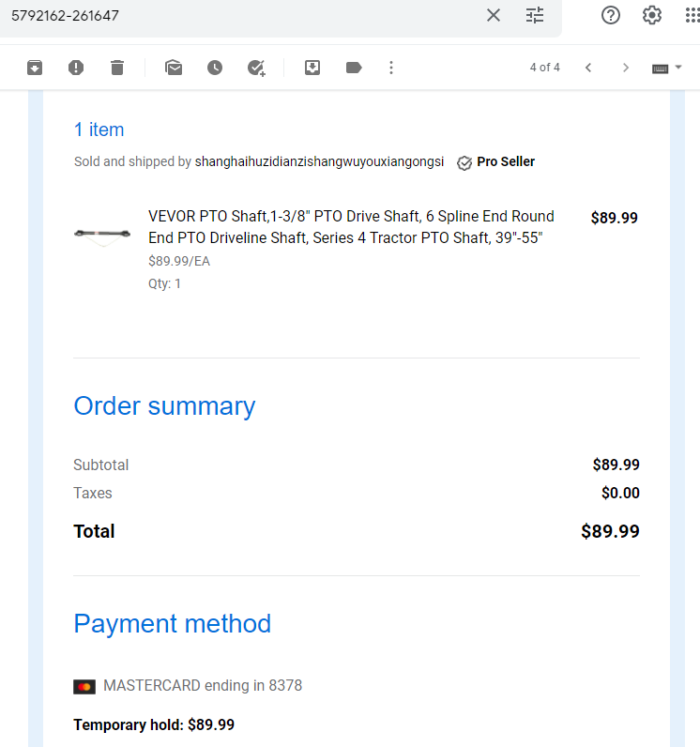Screen dimensions: 700x747
Task: Add email to Tasks
Action: tap(256, 68)
